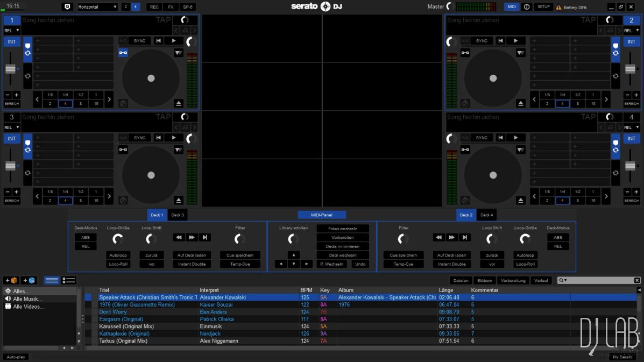Screen dimensions: 644x362
Task: Open the Horizontal layout dropdown
Action: click(x=97, y=7)
